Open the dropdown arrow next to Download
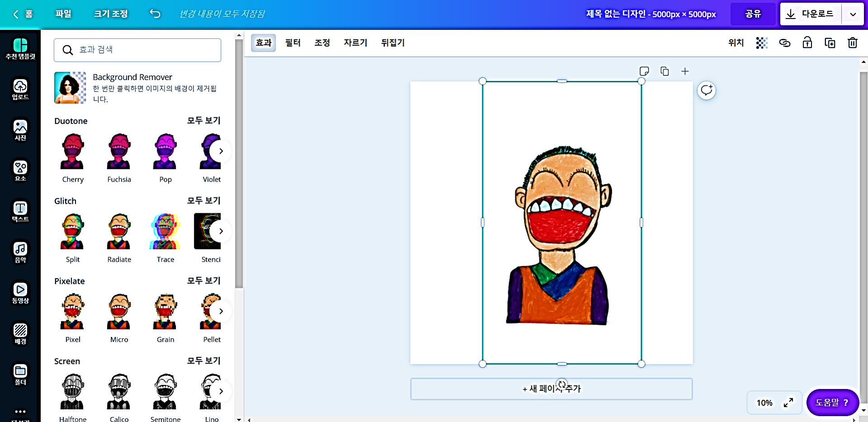This screenshot has width=868, height=422. point(853,14)
